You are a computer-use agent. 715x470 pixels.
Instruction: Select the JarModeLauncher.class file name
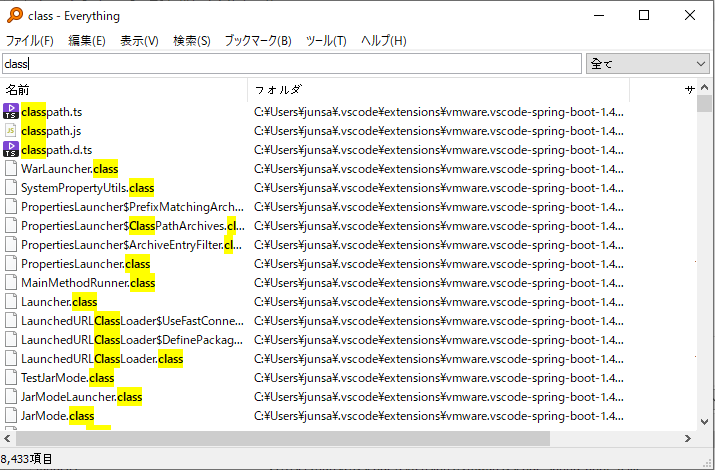81,397
